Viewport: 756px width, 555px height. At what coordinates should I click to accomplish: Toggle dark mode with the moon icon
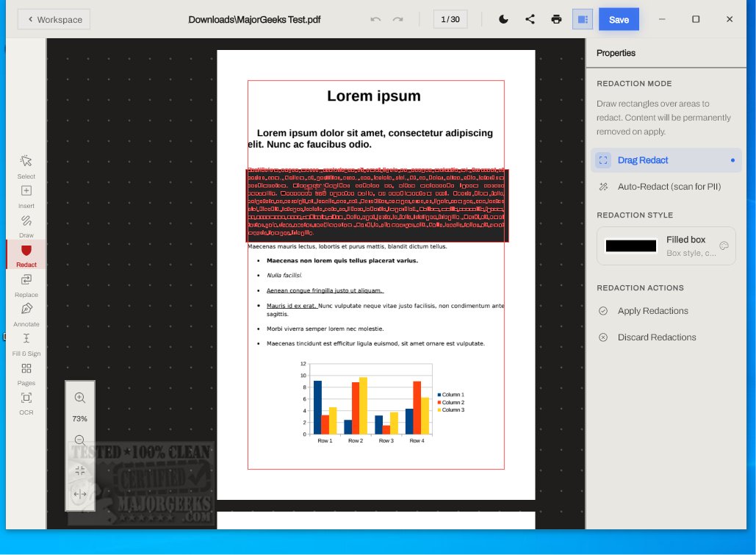(x=503, y=19)
